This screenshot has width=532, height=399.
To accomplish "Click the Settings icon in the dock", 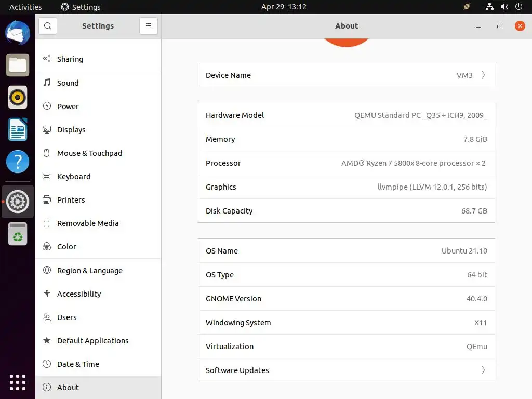I will tap(18, 202).
